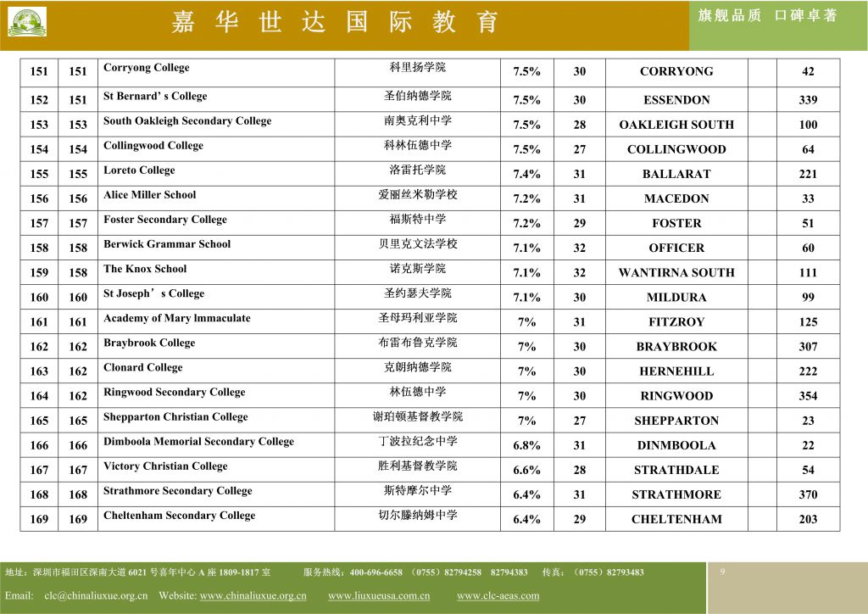Click the clc@chinaliuxue.org.cn email address

tap(96, 595)
